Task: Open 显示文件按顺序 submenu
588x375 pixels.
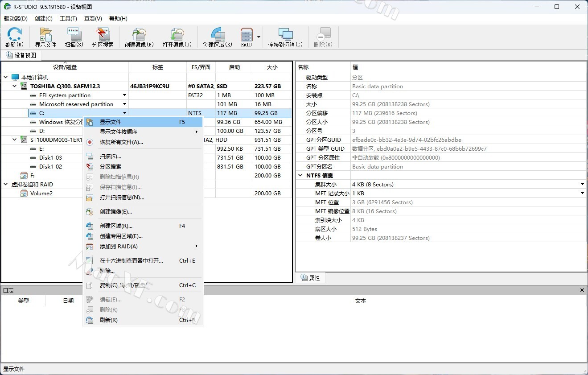Action: (143, 132)
